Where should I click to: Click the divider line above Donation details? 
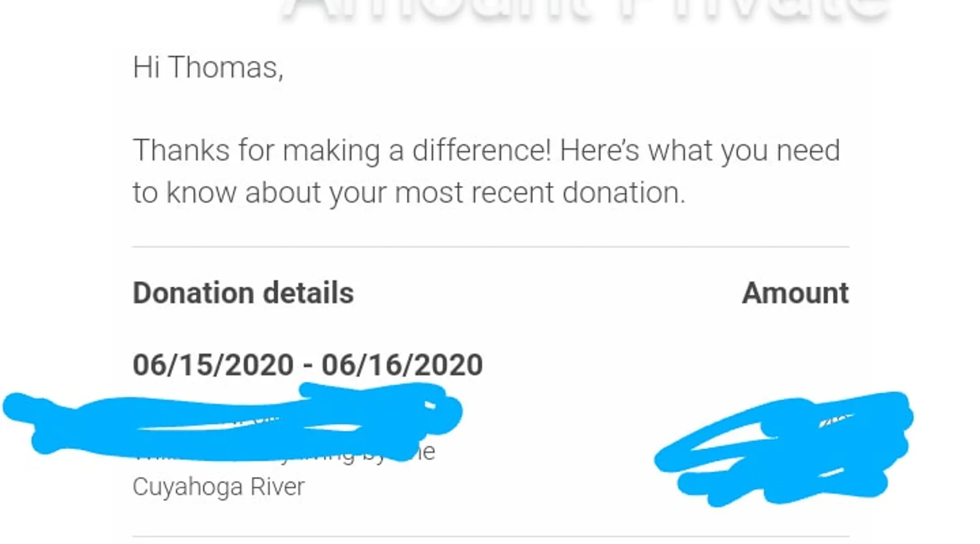[x=490, y=247]
